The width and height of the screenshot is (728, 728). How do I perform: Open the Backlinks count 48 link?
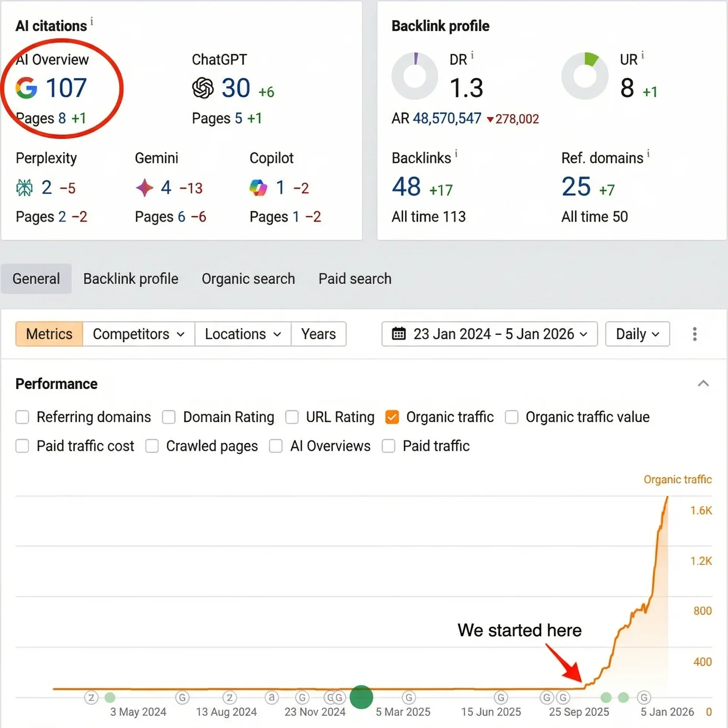406,187
